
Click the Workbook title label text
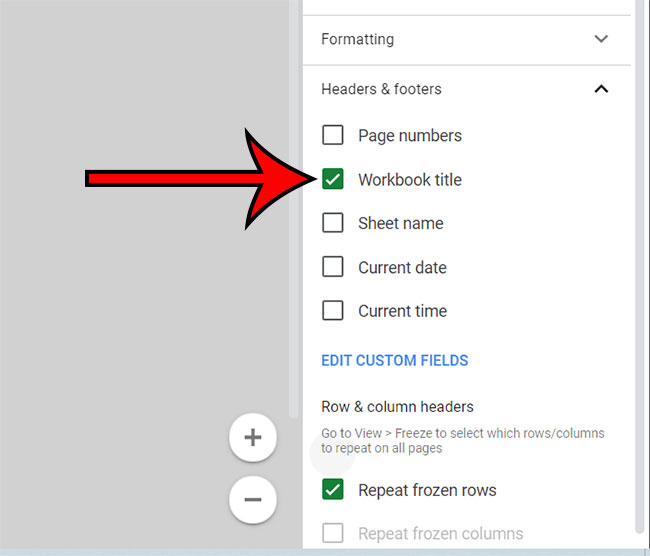click(410, 180)
